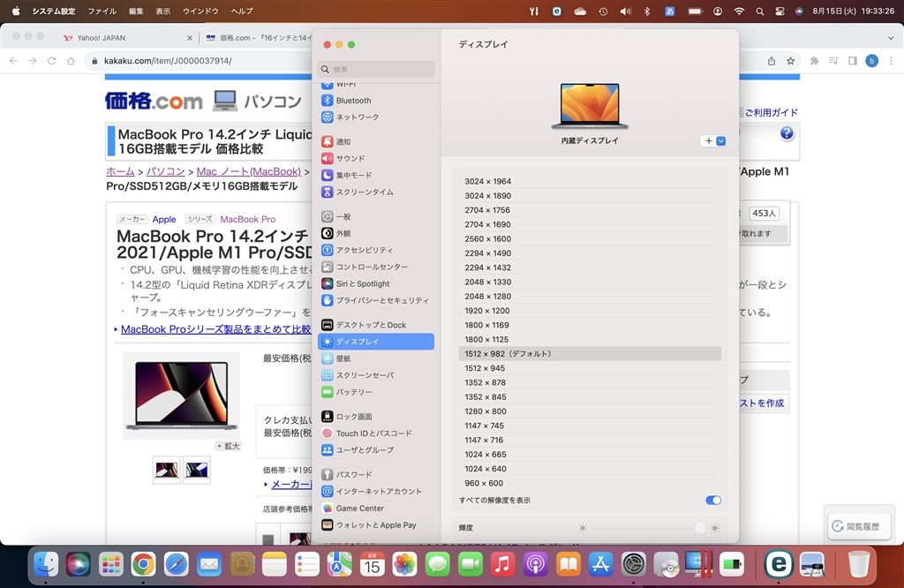The height and width of the screenshot is (588, 904).
Task: Select resolution 1920 × 1200
Action: [x=590, y=310]
